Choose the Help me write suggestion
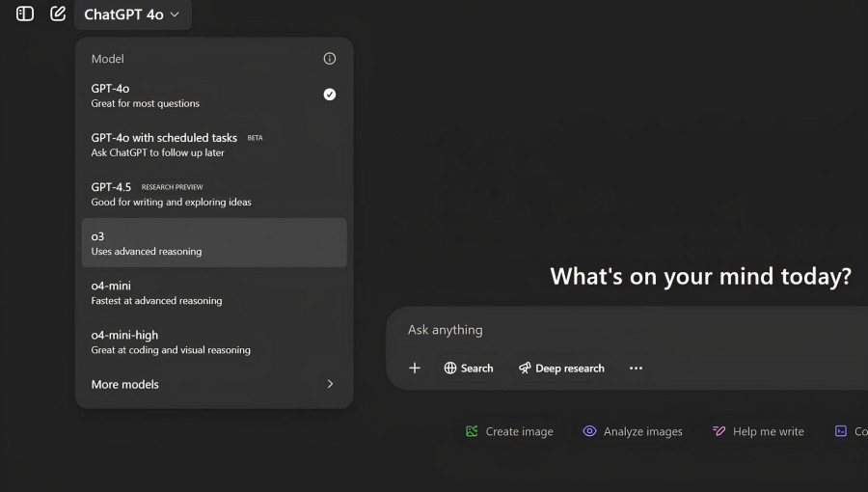Image resolution: width=868 pixels, height=492 pixels. click(x=758, y=431)
